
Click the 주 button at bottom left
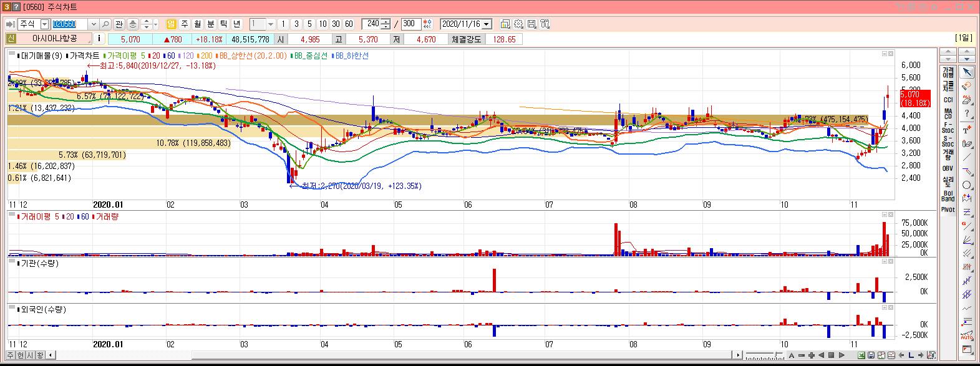pyautogui.click(x=11, y=355)
